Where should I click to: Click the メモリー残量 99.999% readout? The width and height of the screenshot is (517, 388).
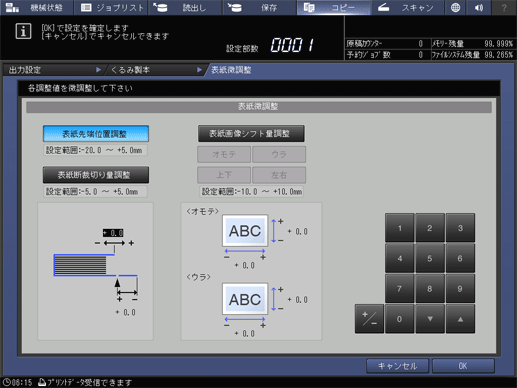coord(472,44)
